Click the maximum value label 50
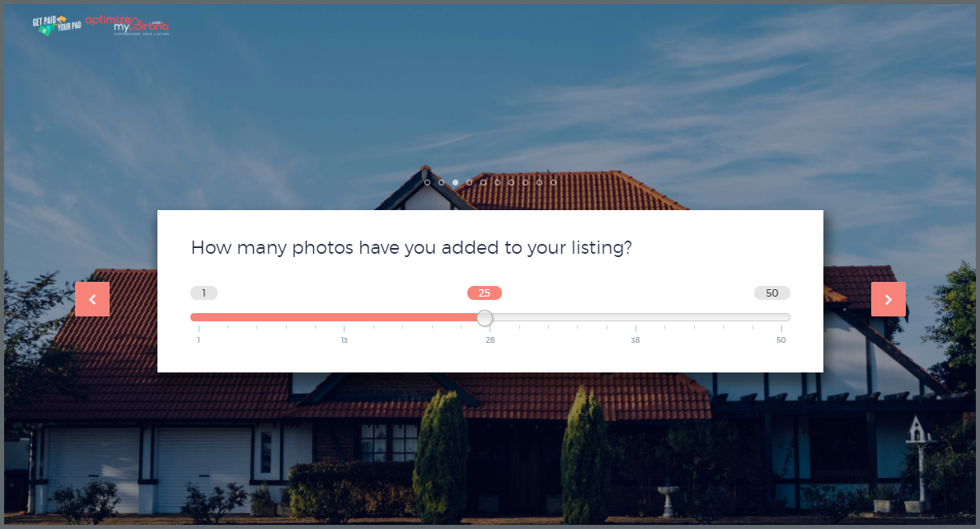 tap(771, 293)
